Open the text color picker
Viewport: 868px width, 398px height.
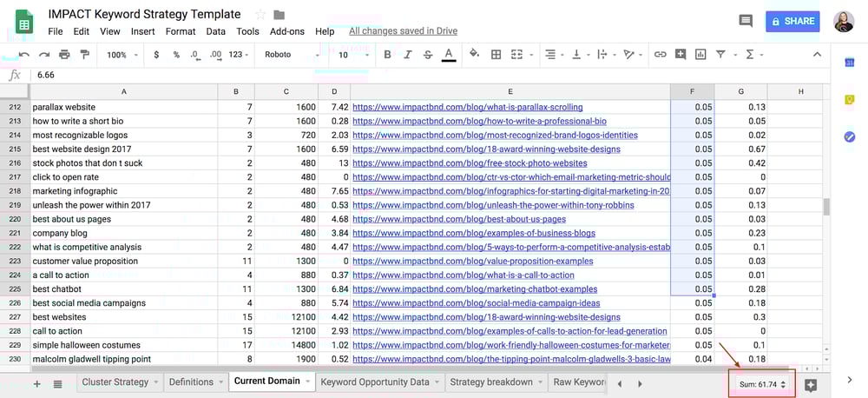(x=449, y=55)
